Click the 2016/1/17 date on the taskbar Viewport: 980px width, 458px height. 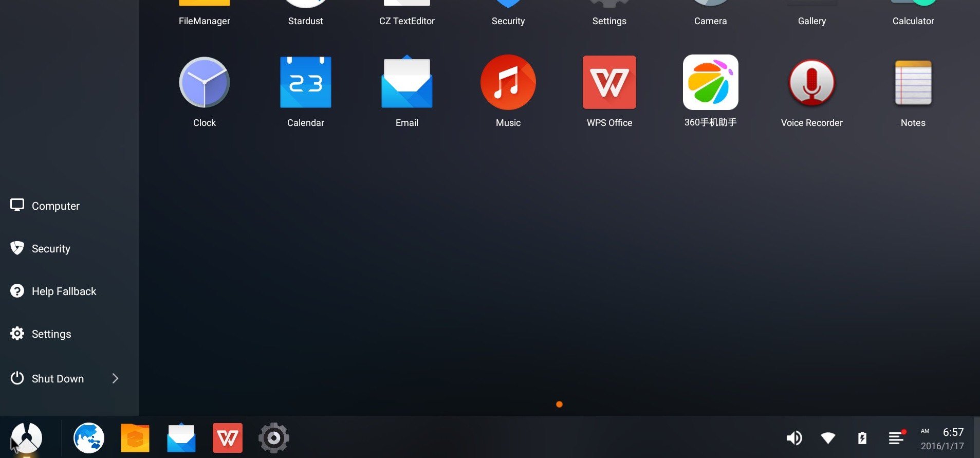pos(942,446)
